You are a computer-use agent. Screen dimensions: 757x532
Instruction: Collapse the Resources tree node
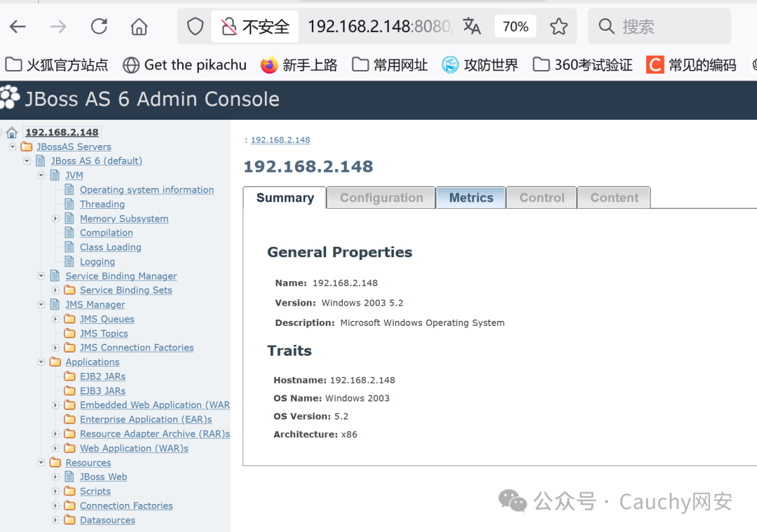[x=41, y=463]
